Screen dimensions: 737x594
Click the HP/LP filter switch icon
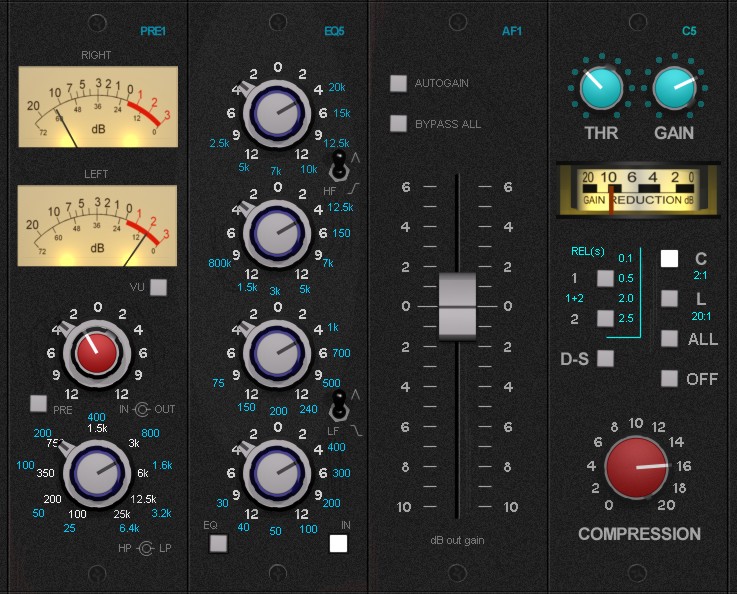(146, 548)
